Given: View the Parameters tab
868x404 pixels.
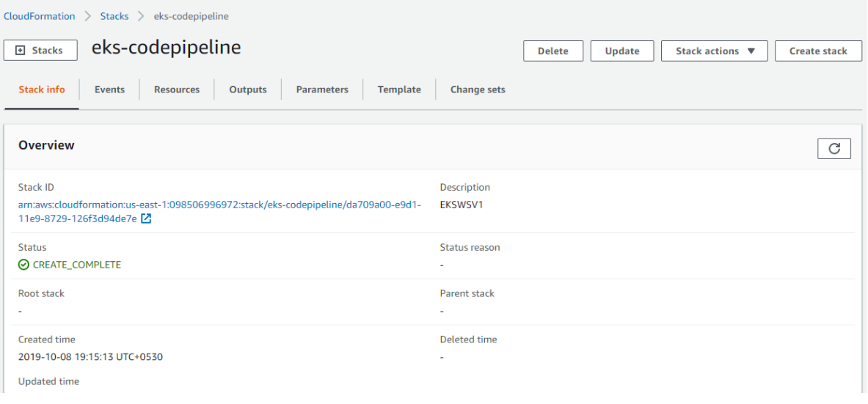Looking at the screenshot, I should (322, 89).
